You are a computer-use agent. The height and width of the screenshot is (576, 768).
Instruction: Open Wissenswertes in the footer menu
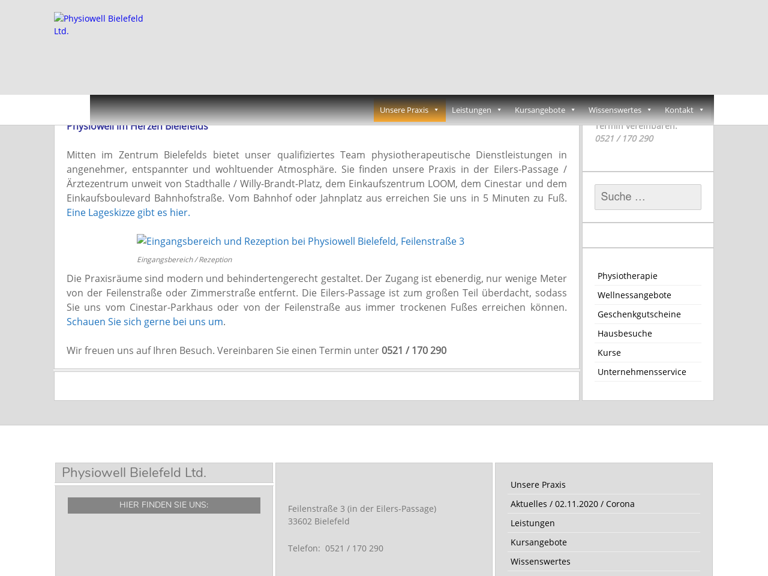(x=540, y=561)
